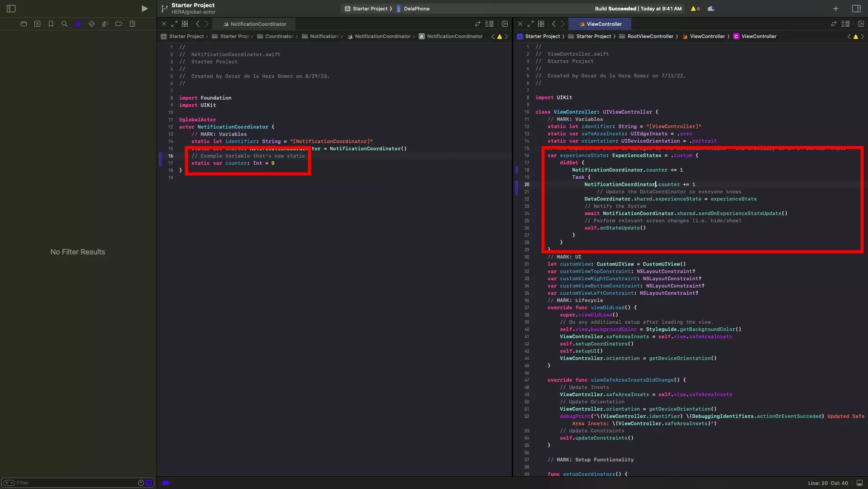The image size is (868, 489).
Task: Click Coordinators folder in left breadcrumb
Action: point(276,36)
